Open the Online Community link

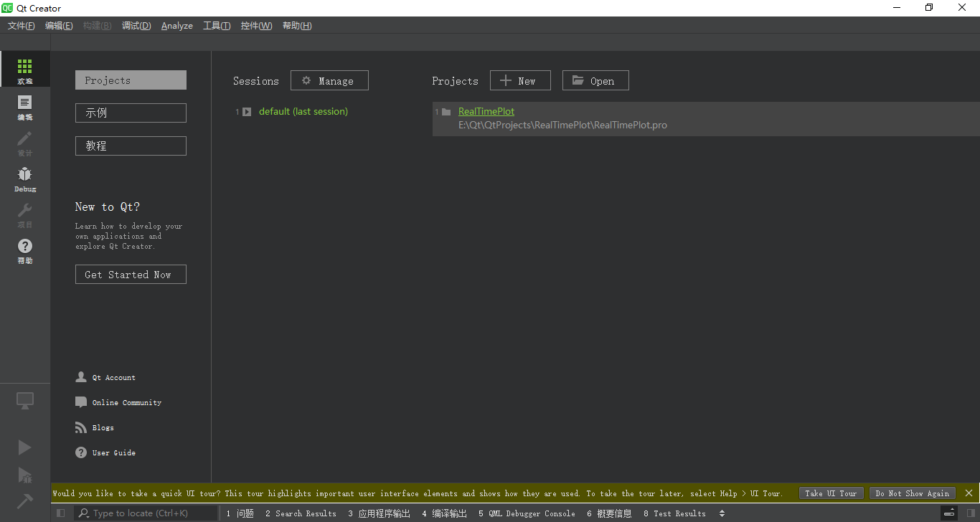click(x=127, y=403)
